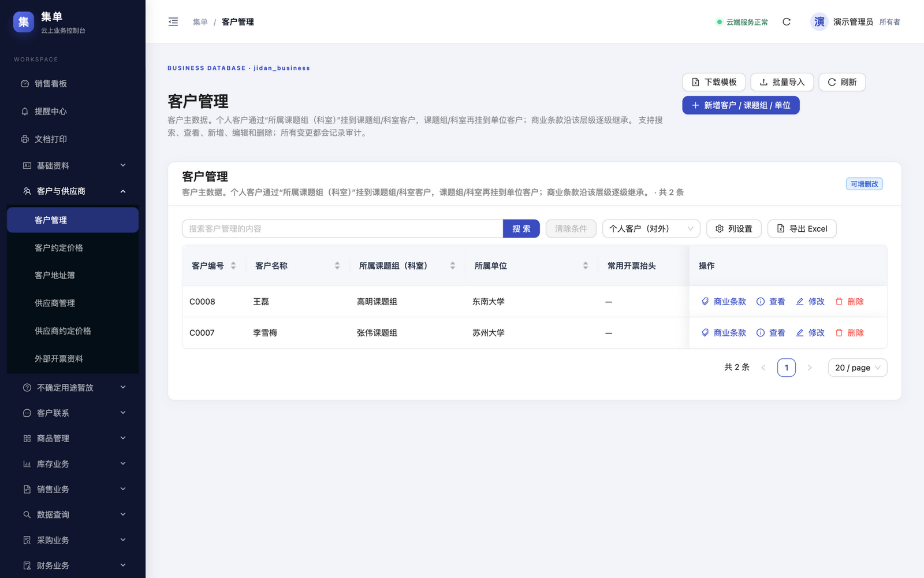Screen dimensions: 924x578
Task: Expand the 不确定用途暂放 menu group
Action: click(x=73, y=388)
